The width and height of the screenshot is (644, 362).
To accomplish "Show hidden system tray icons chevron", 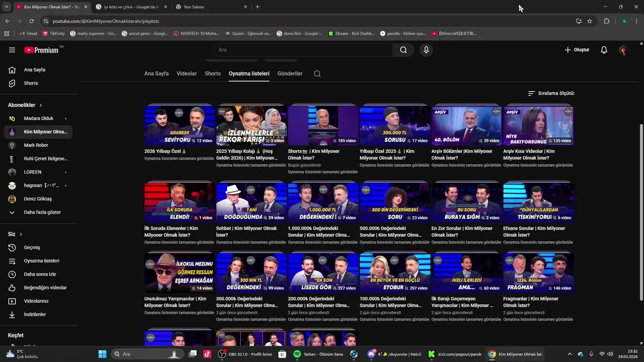I will 570,354.
